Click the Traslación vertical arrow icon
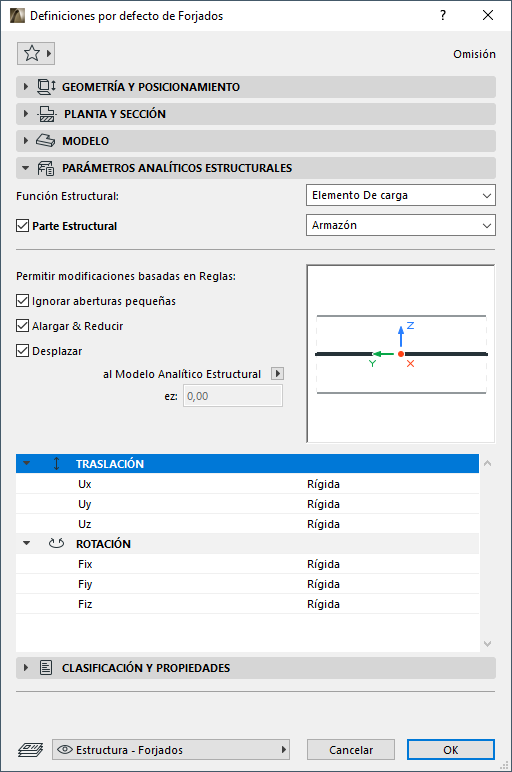The height and width of the screenshot is (772, 512). [x=57, y=464]
